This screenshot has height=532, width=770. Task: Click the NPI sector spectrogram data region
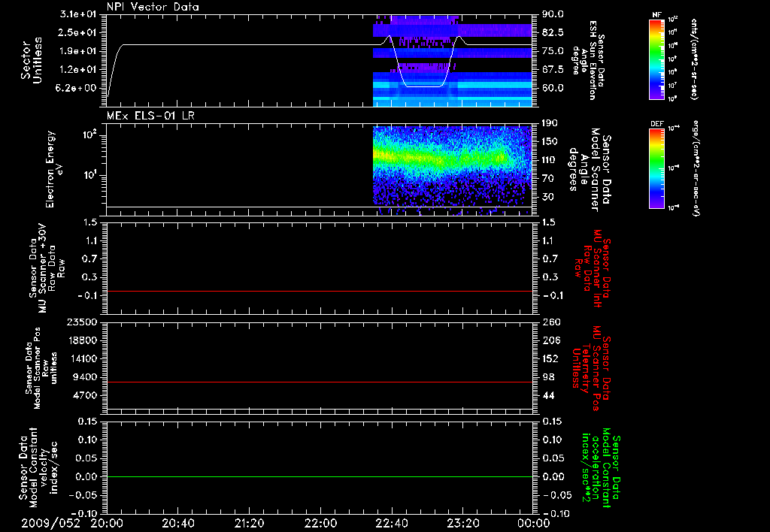click(x=452, y=60)
